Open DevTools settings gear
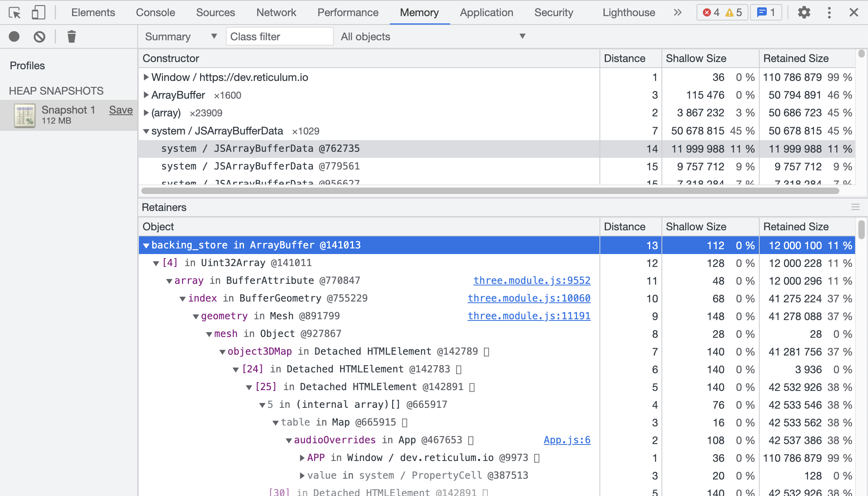 click(x=804, y=12)
